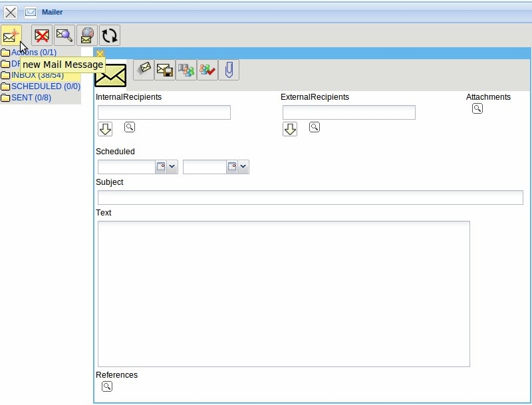Select the SCHEDULED (0/0) folder
The width and height of the screenshot is (532, 405).
pyautogui.click(x=45, y=86)
